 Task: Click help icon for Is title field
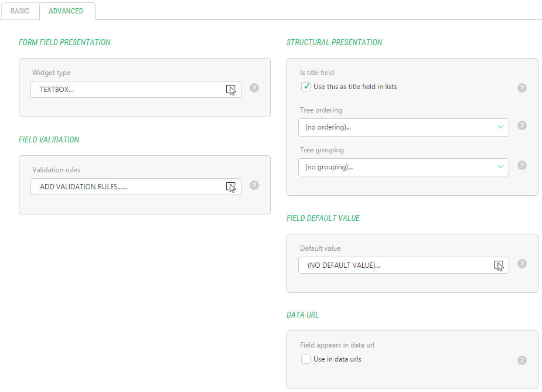pos(522,88)
